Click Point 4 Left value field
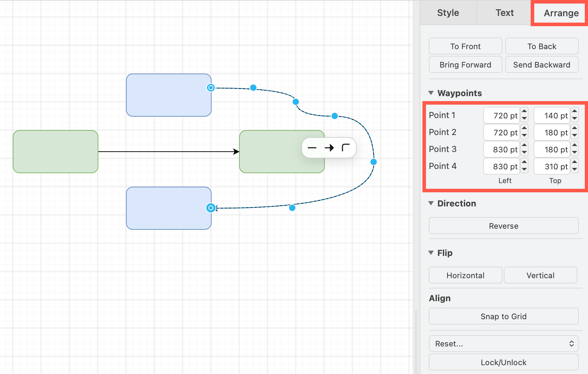This screenshot has width=588, height=374. click(x=501, y=166)
